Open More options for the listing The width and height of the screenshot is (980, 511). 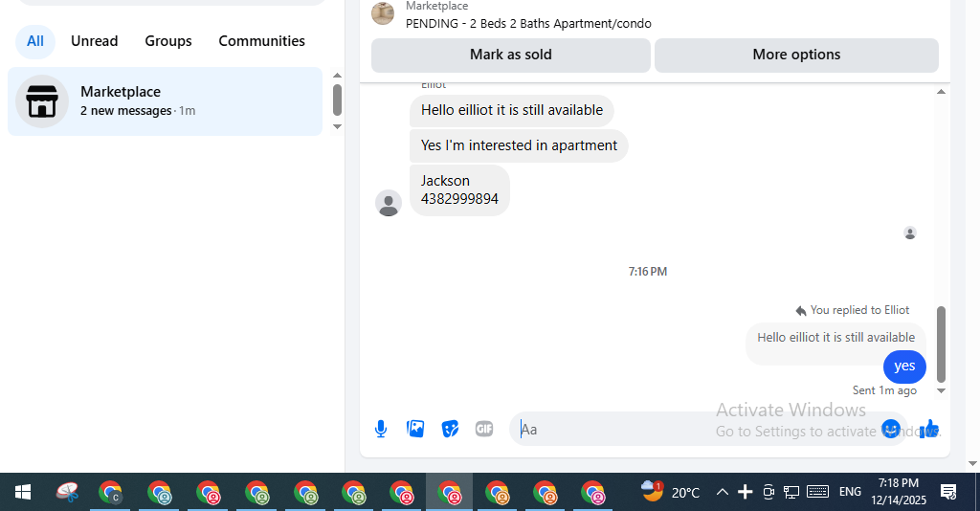click(796, 55)
